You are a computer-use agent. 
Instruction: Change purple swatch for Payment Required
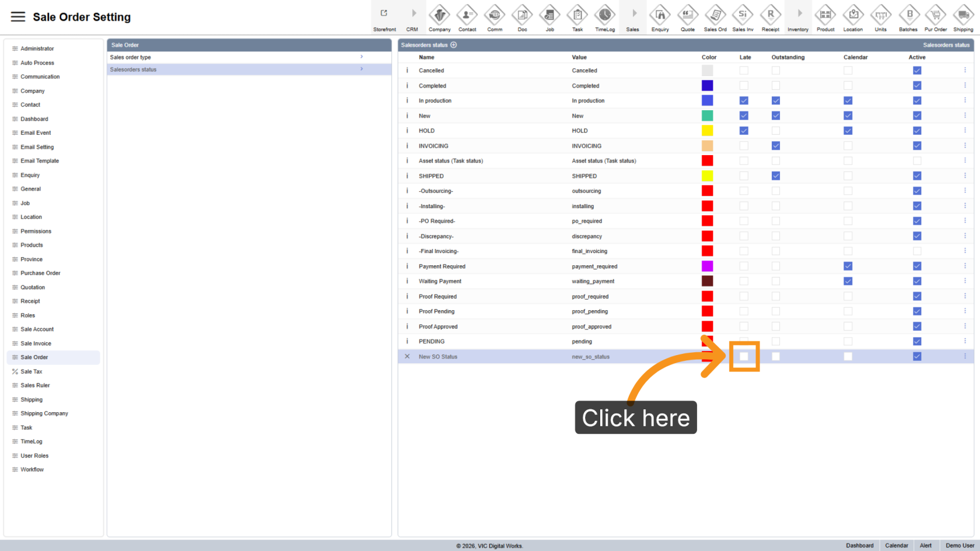point(707,266)
